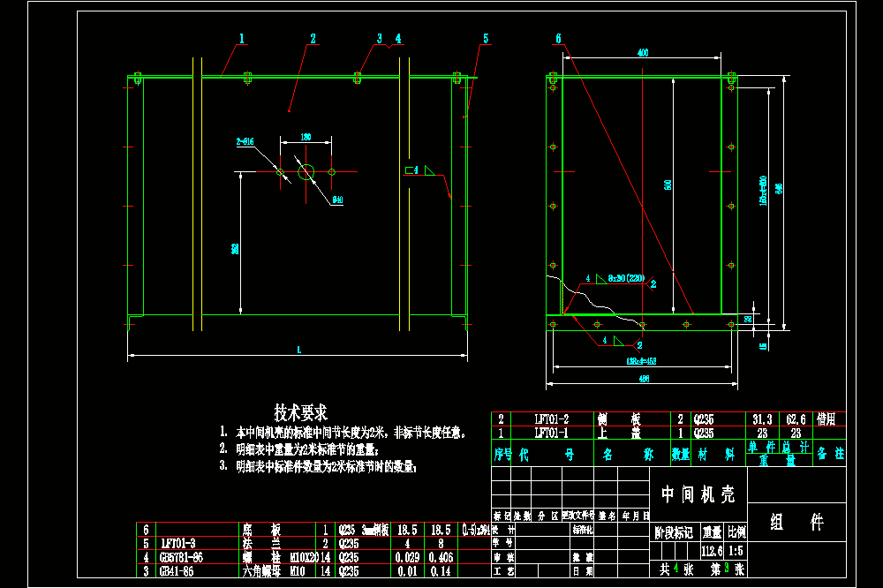Click part callout number 6 above right view

(x=559, y=38)
